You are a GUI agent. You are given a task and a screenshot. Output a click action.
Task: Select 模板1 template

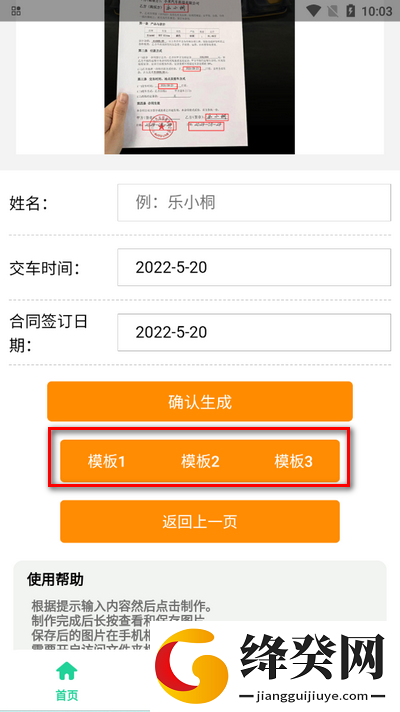(x=106, y=461)
